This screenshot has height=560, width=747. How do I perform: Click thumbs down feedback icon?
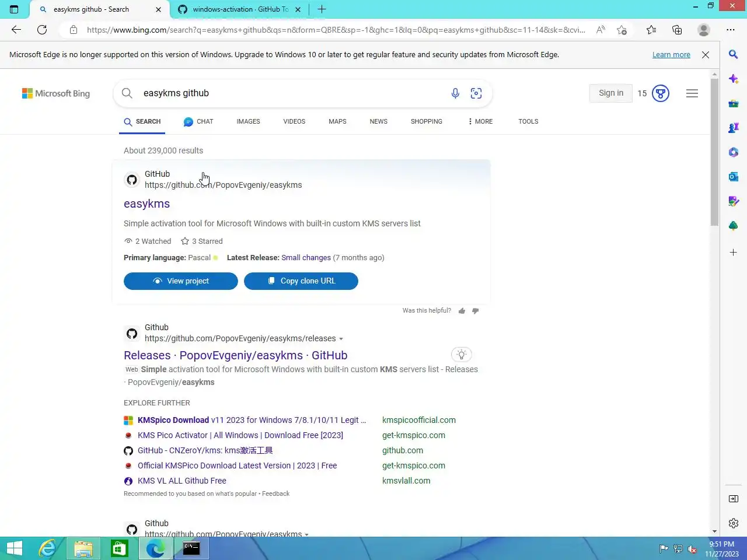[475, 311]
